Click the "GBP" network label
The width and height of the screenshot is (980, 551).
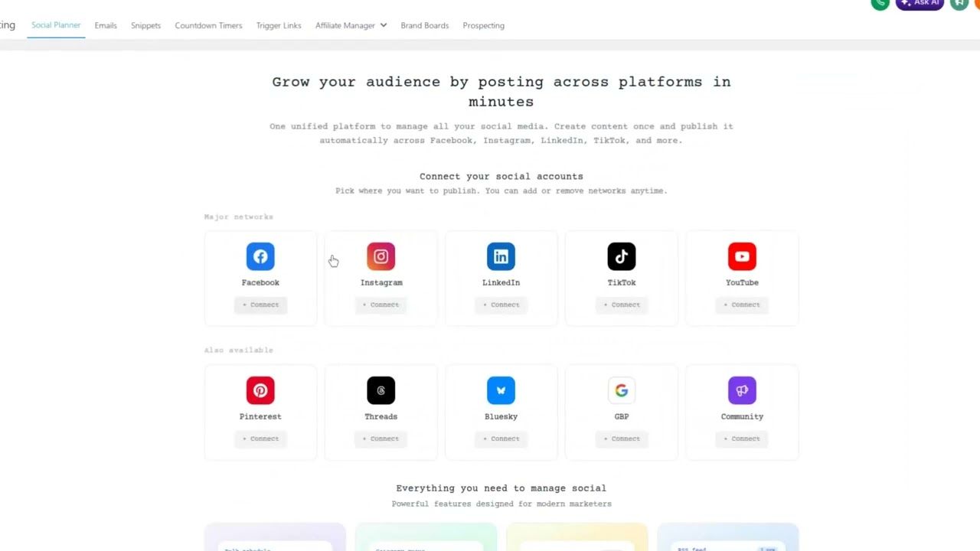point(622,416)
